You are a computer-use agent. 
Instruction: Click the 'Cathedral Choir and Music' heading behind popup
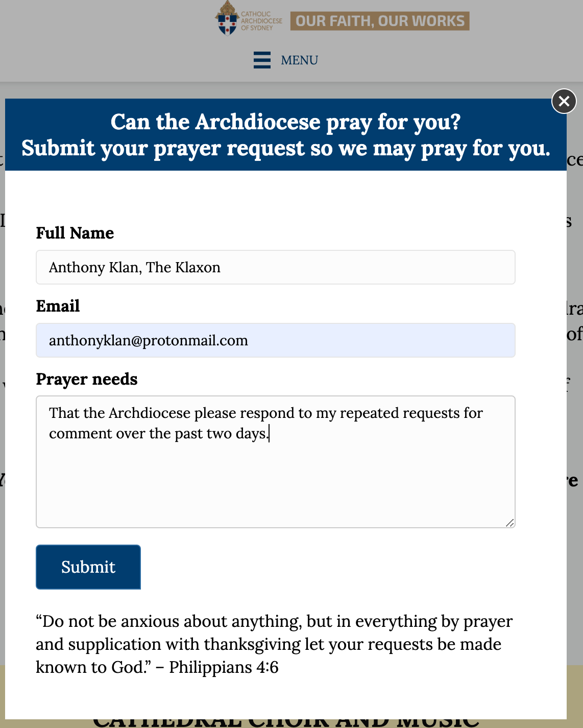point(286,721)
